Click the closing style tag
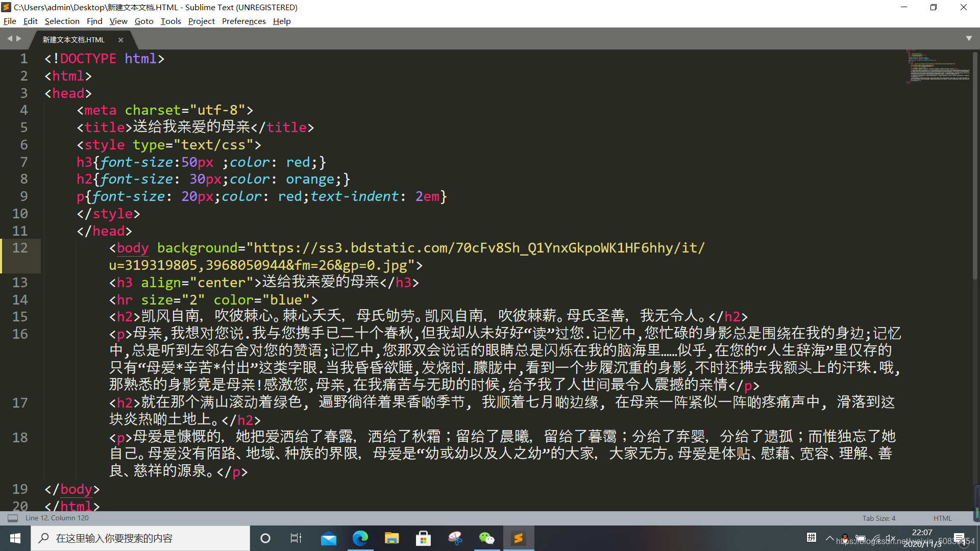Viewport: 980px width, 551px height. tap(108, 214)
